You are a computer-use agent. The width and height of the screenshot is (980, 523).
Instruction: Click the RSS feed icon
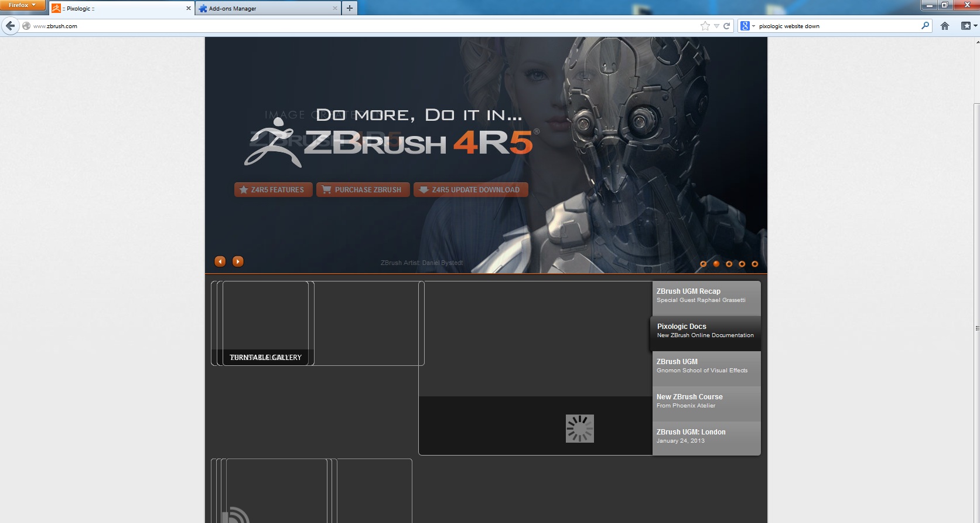pos(235,515)
